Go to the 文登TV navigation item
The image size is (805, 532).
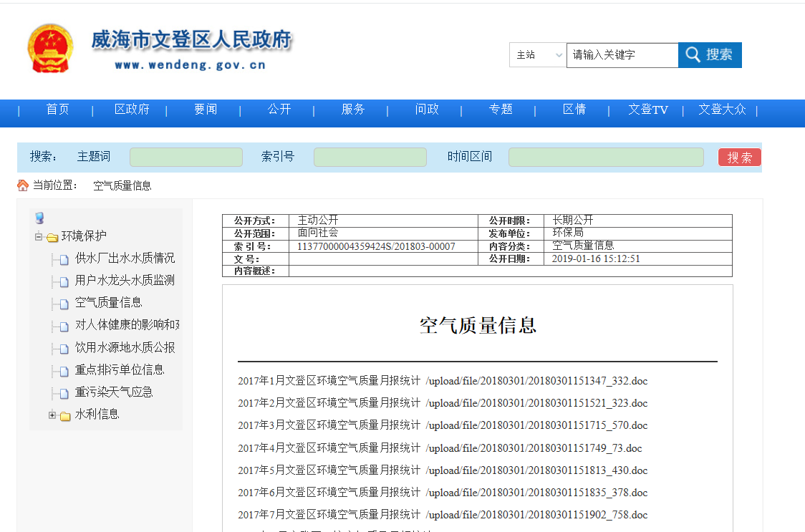tap(647, 110)
